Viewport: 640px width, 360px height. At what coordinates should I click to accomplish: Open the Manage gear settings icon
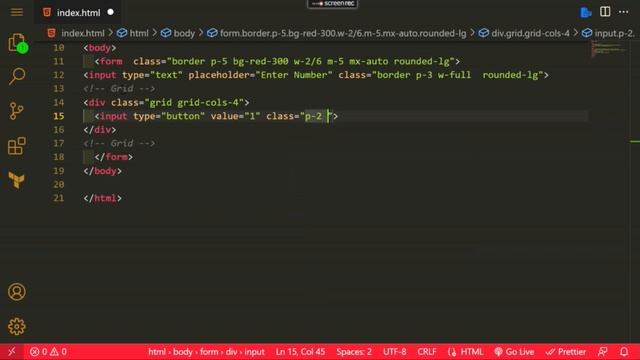click(x=17, y=327)
